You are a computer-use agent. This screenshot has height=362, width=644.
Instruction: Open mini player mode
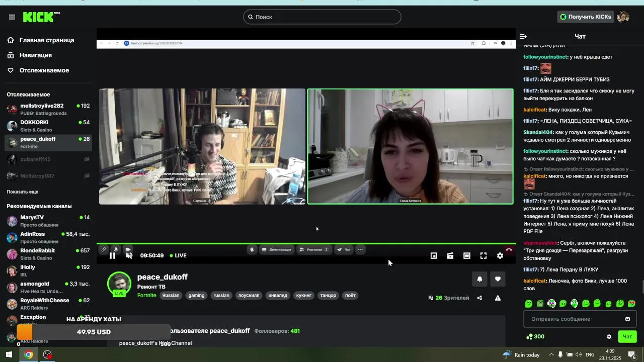[434, 255]
